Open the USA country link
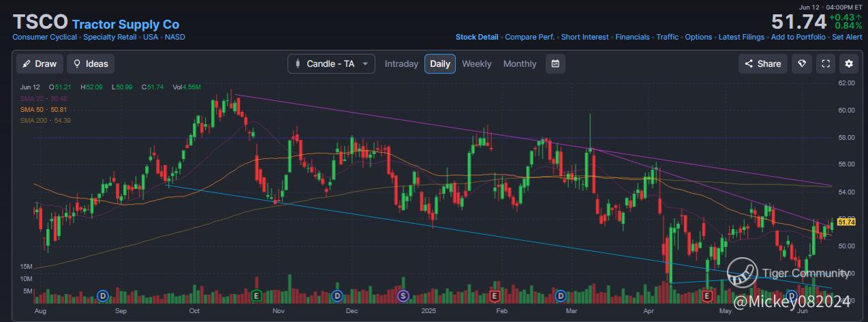868x322 pixels. click(x=150, y=37)
